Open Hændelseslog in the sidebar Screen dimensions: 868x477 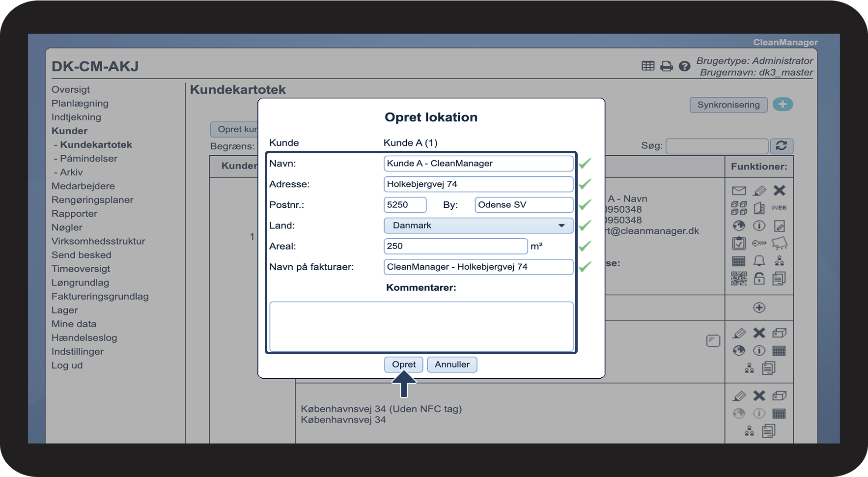coord(84,337)
